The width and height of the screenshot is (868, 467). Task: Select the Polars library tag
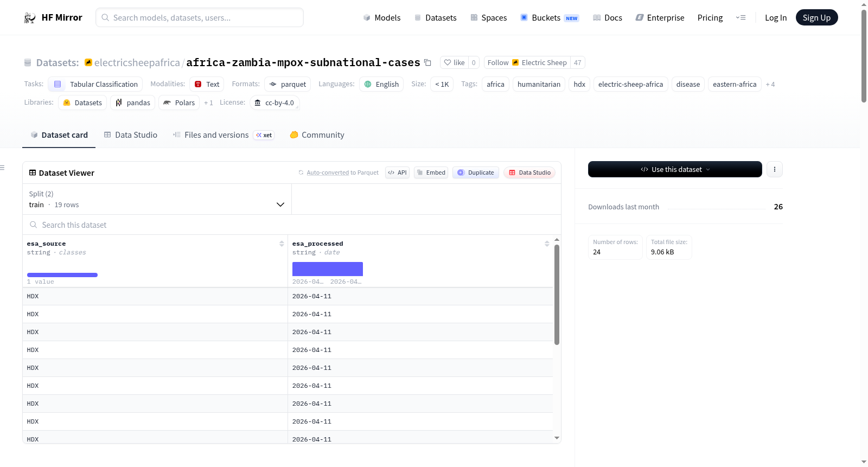pyautogui.click(x=179, y=103)
